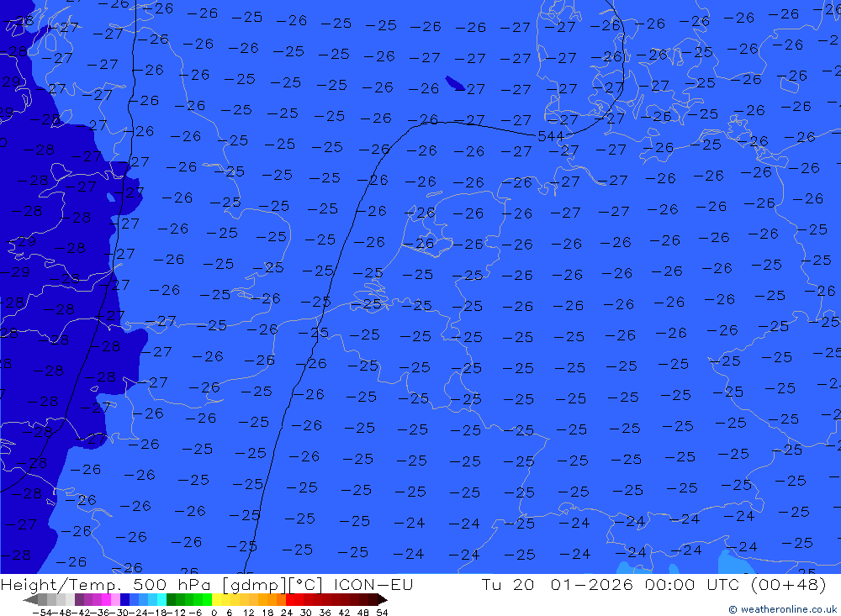Pick the dark purple legend swatch
This screenshot has width=841, height=616.
click(x=79, y=600)
